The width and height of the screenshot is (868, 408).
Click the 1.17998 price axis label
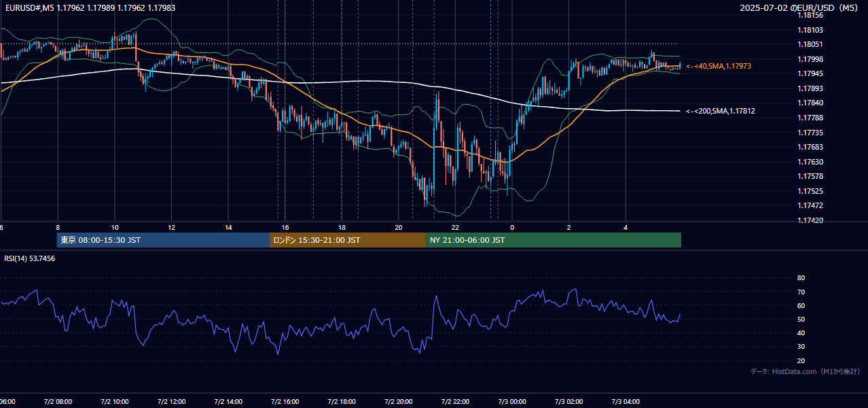[x=810, y=59]
